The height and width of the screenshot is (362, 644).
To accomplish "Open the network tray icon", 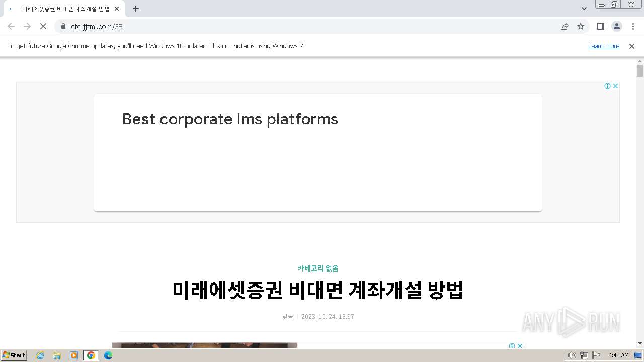I will pos(584,355).
